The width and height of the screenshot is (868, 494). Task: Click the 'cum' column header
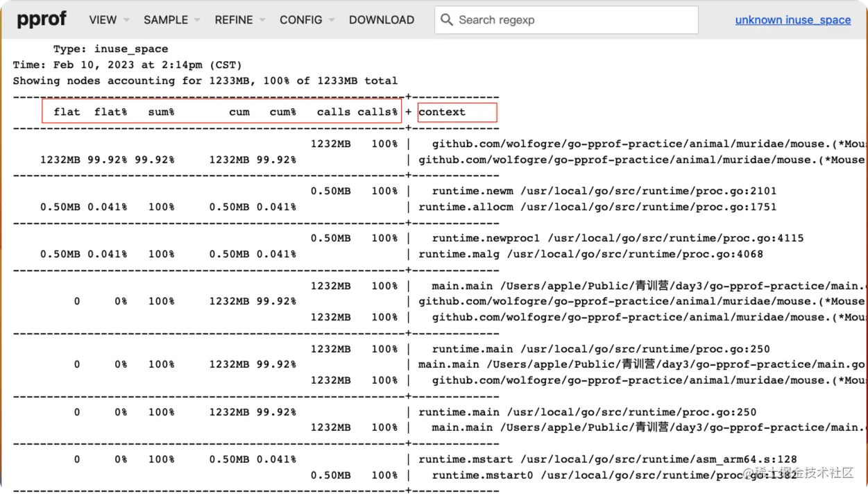239,112
